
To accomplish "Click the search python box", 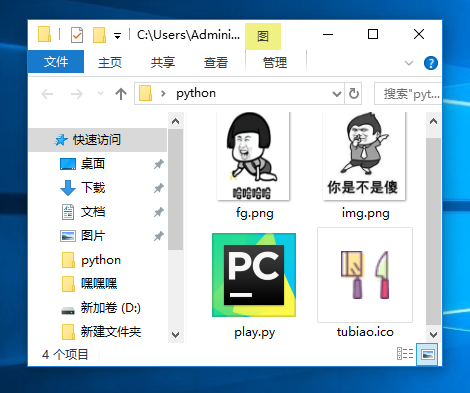I will 408,94.
